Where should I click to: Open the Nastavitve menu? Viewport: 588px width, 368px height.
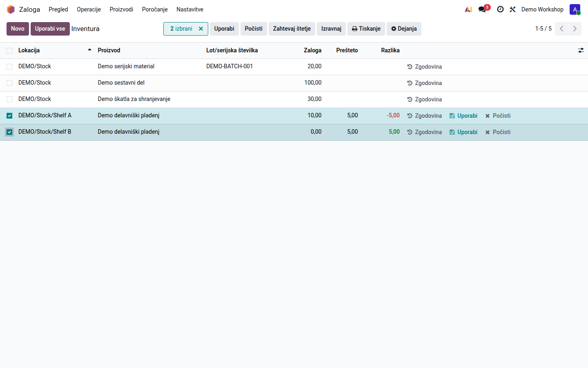coord(190,9)
